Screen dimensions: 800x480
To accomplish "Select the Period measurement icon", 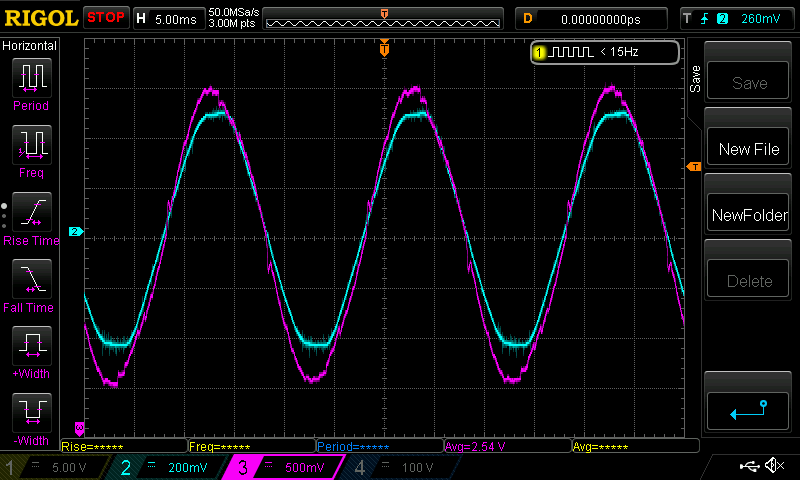I will coord(31,76).
